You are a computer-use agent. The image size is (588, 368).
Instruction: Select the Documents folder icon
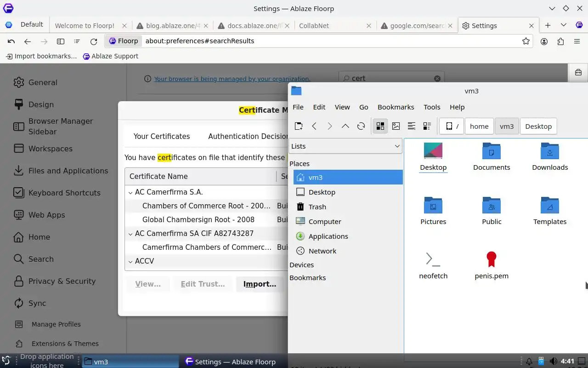click(492, 156)
